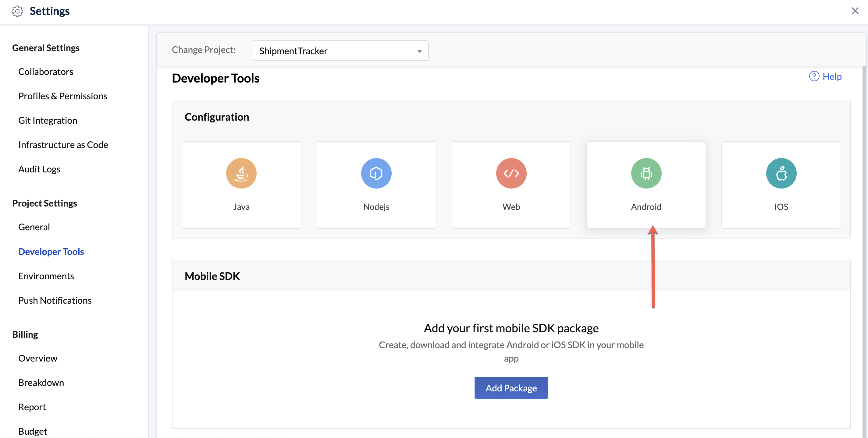Open Audit Logs section
The height and width of the screenshot is (438, 868).
(39, 169)
